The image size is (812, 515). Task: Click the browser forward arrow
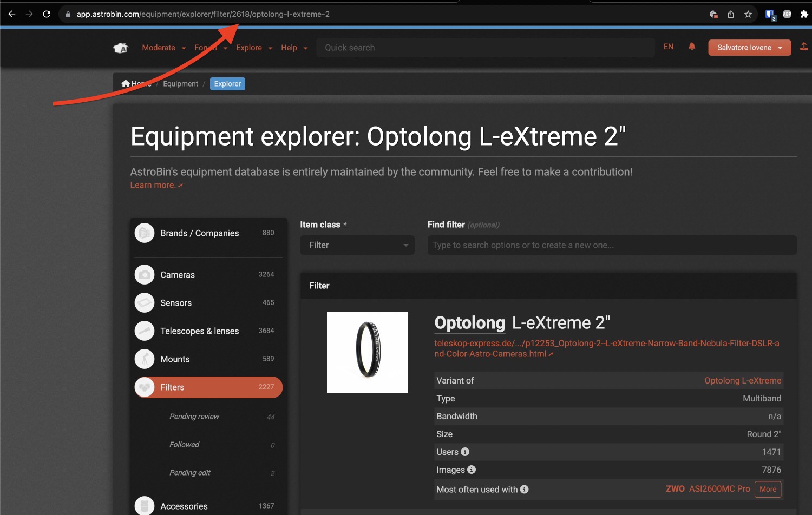(29, 14)
